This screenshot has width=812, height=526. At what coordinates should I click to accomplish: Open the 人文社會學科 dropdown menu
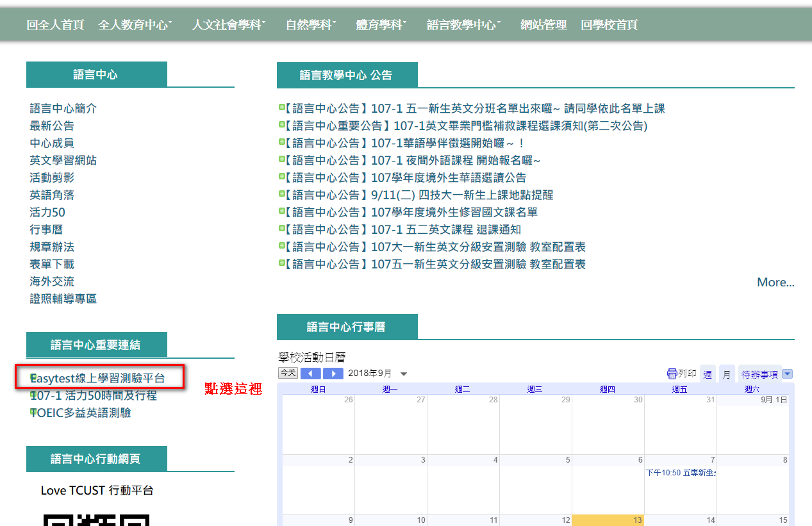[x=229, y=25]
